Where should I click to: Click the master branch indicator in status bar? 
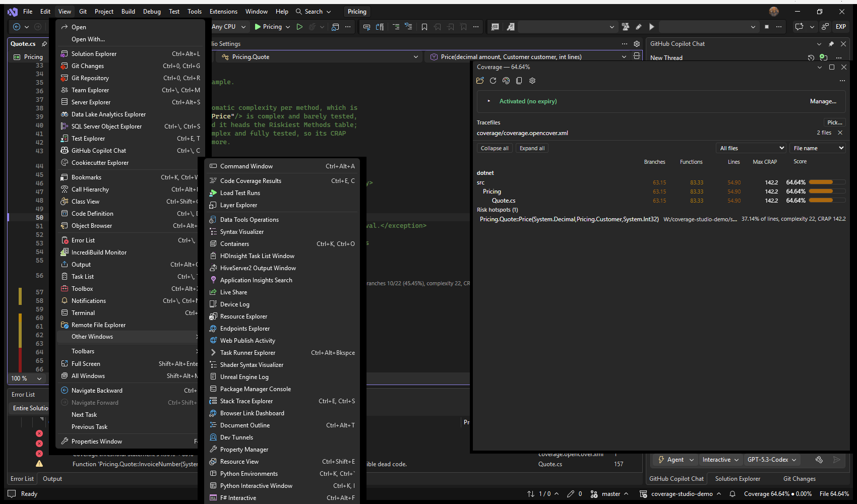tap(609, 494)
